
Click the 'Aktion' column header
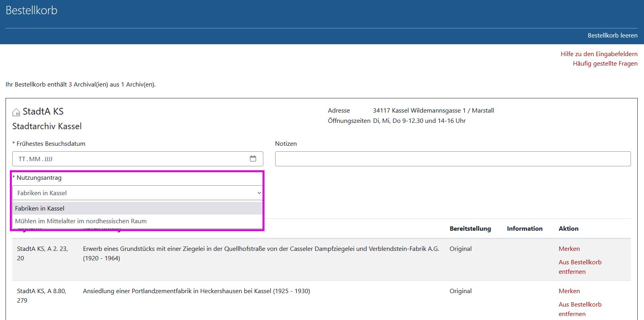point(568,229)
